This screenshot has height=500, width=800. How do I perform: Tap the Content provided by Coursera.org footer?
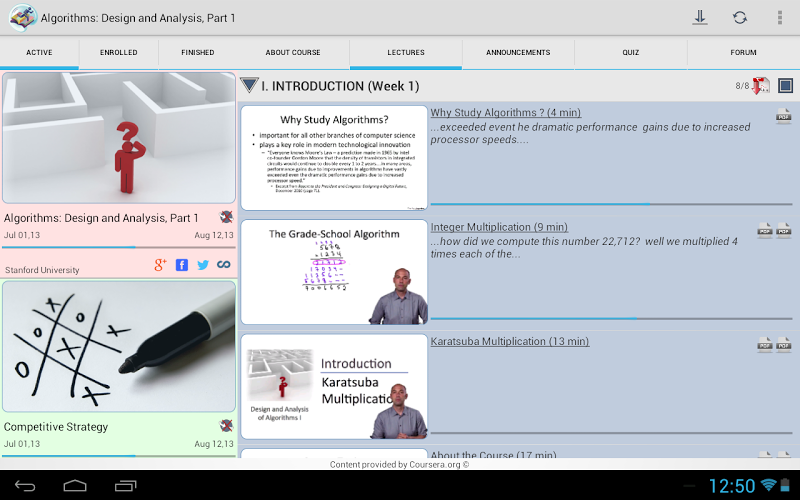pyautogui.click(x=399, y=464)
